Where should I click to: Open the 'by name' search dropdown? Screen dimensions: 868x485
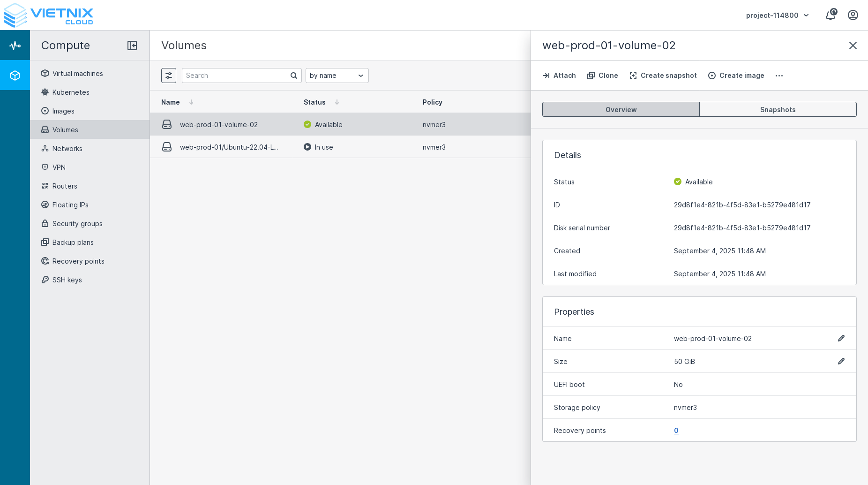click(x=337, y=76)
